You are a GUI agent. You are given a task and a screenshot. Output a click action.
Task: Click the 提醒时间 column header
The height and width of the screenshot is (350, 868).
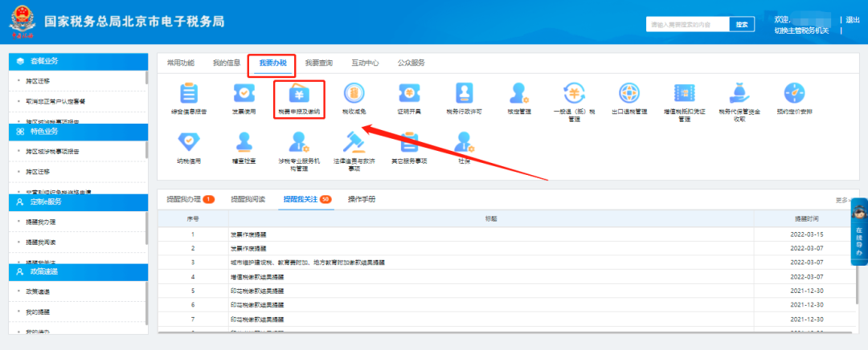pyautogui.click(x=807, y=219)
